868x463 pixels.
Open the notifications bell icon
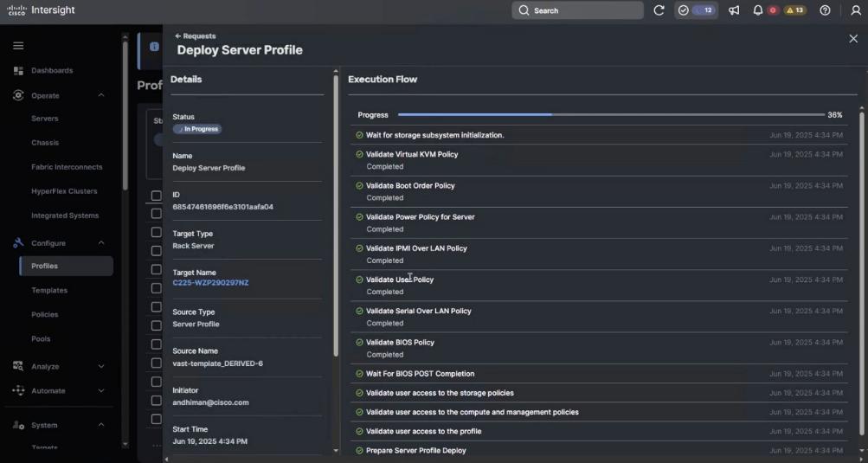click(x=758, y=10)
